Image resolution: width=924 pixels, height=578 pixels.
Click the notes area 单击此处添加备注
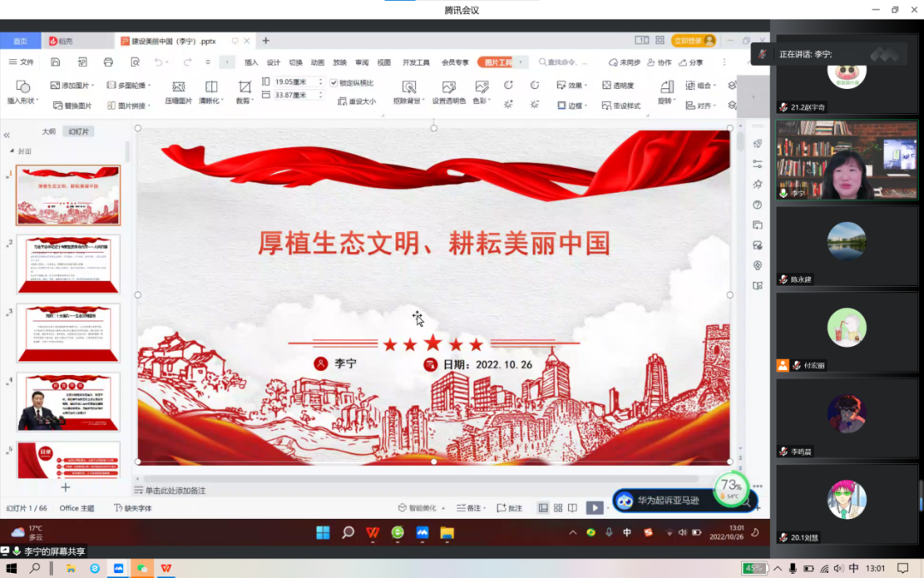(175, 491)
